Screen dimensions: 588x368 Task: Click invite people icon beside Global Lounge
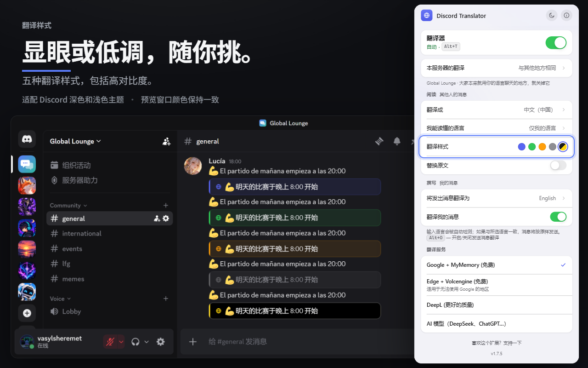(167, 141)
